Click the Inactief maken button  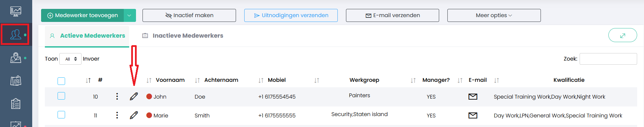point(189,15)
